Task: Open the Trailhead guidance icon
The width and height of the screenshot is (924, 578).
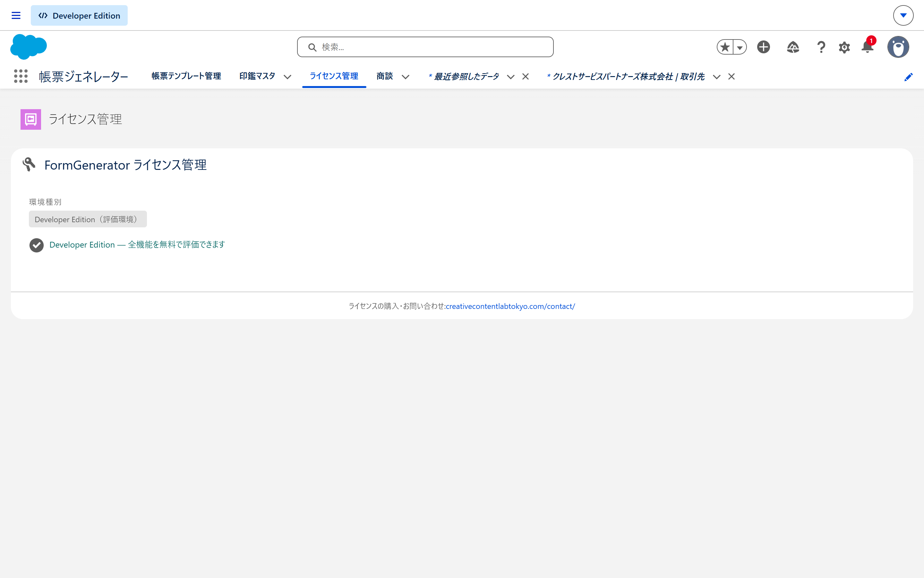Action: click(793, 47)
